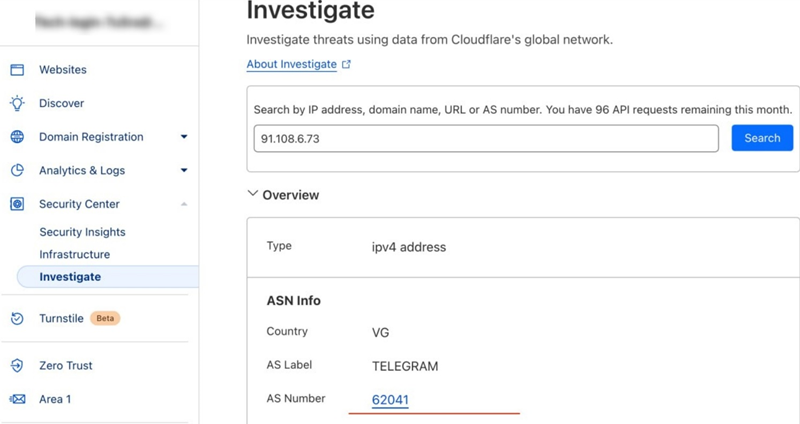Image resolution: width=800 pixels, height=424 pixels.
Task: Focus the search field containing 91.108.6.73
Action: (x=486, y=138)
